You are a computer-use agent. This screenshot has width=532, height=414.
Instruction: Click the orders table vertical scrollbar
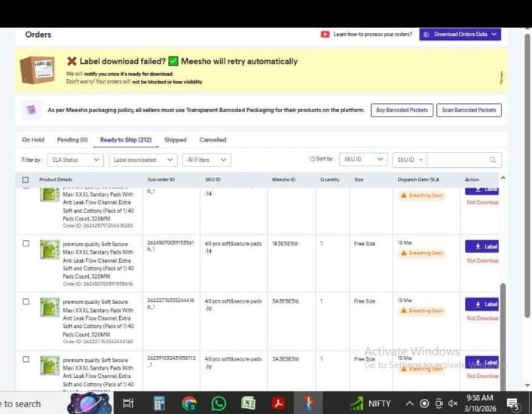tap(503, 316)
